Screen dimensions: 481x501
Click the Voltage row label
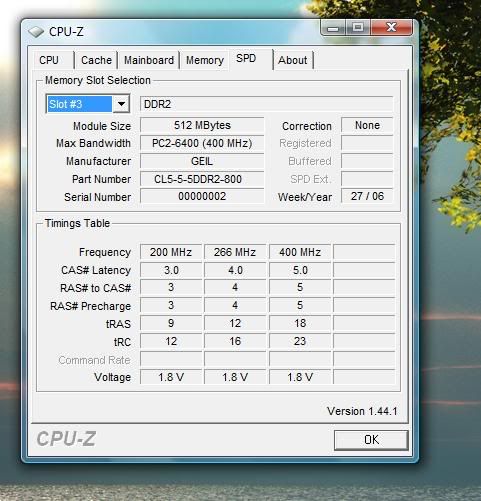point(113,377)
